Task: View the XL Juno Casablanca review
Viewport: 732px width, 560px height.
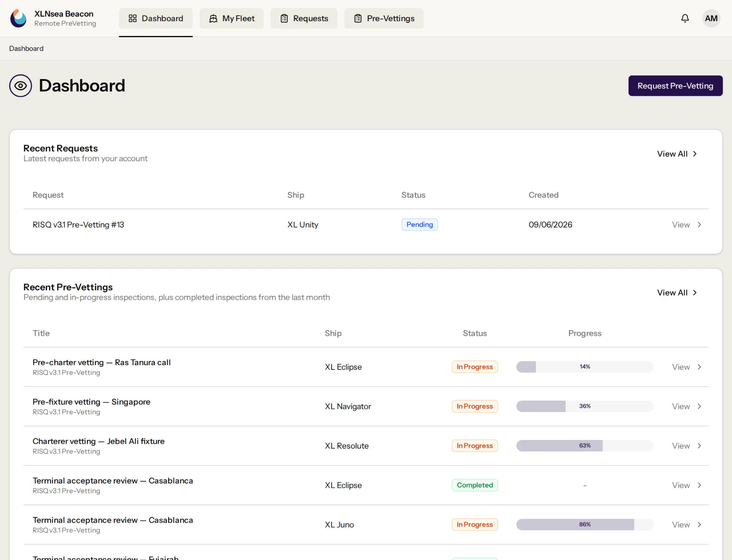Action: point(687,525)
